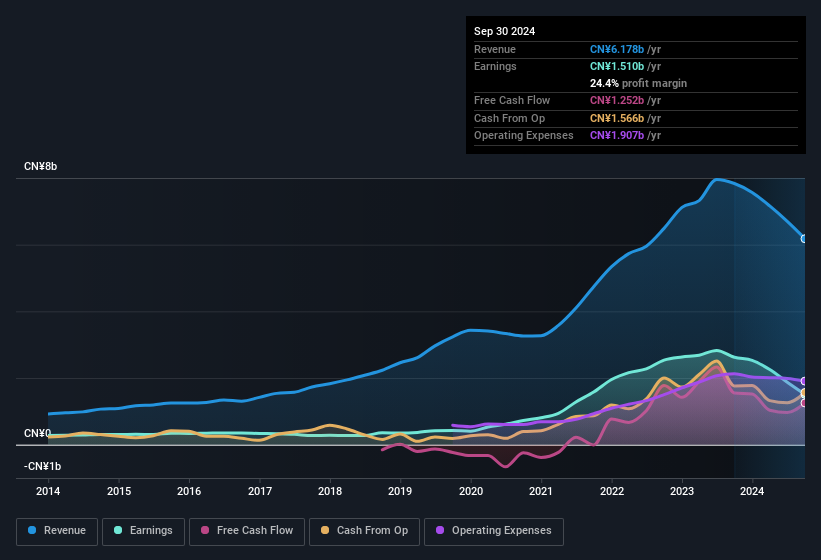The image size is (821, 560).
Task: Click the Free Cash Flow label in tooltip
Action: (512, 100)
